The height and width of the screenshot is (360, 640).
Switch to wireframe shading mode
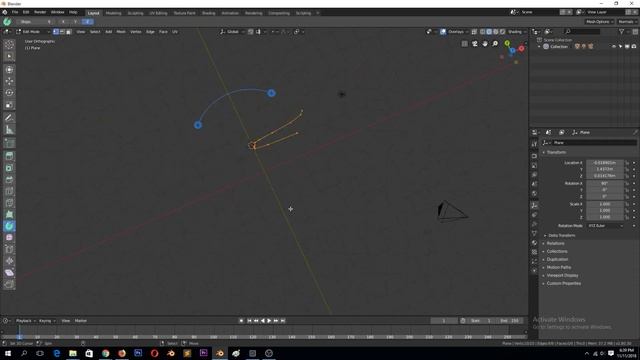coord(482,31)
